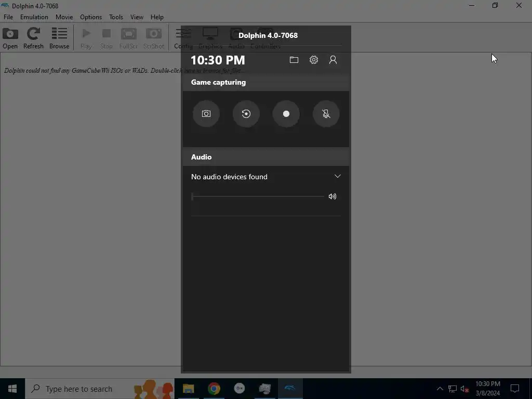Take a screenshot with the camera button
This screenshot has height=399, width=532.
coord(206,114)
